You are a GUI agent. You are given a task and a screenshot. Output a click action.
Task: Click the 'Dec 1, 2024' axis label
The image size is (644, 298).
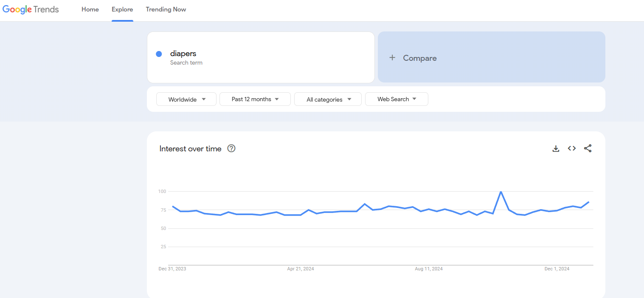(x=557, y=269)
